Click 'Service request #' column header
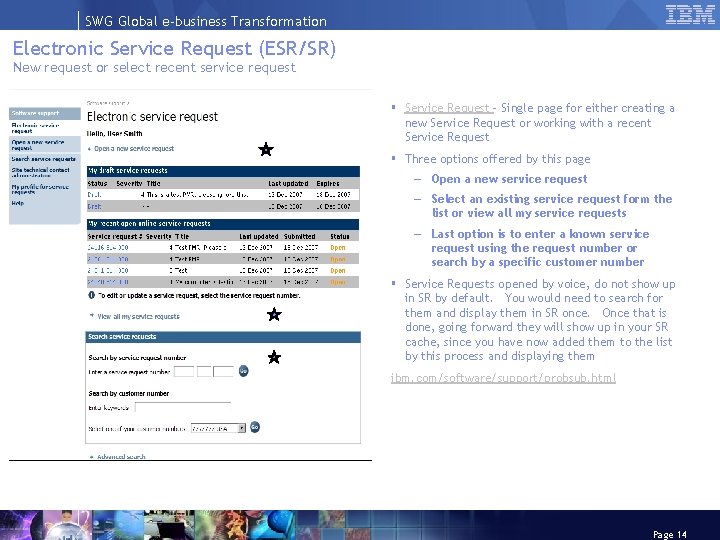 tap(115, 236)
